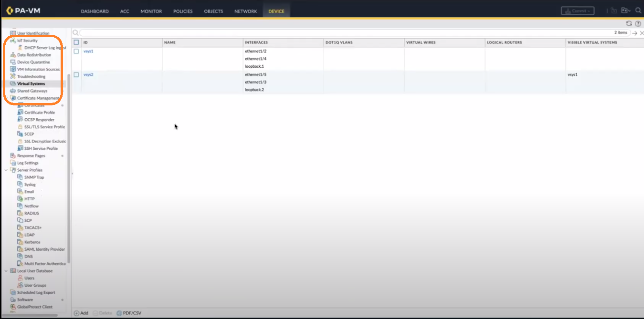Toggle the select-all checkbox in header
644x319 pixels.
click(76, 42)
